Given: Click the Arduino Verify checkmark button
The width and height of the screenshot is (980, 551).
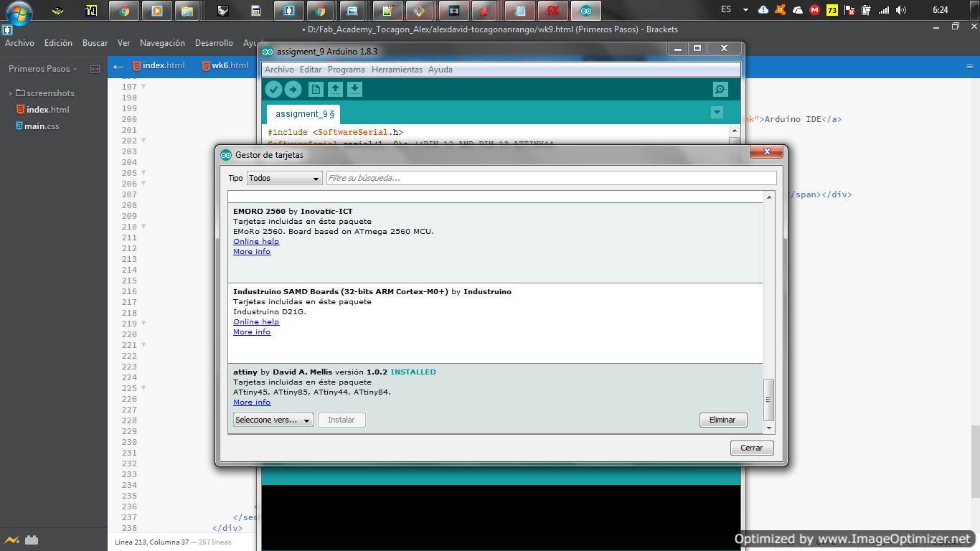Looking at the screenshot, I should click(x=273, y=89).
